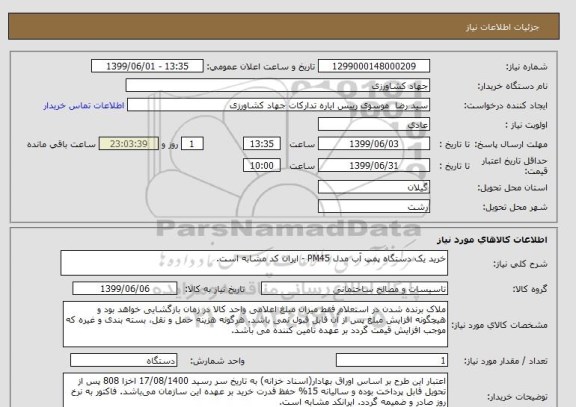
Task: Click the need number field 1299000148000209
Action: click(374, 66)
